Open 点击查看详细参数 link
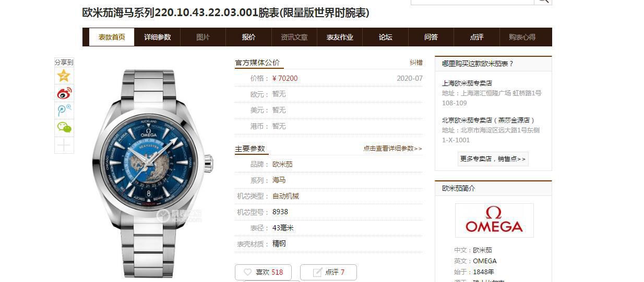 [x=393, y=149]
